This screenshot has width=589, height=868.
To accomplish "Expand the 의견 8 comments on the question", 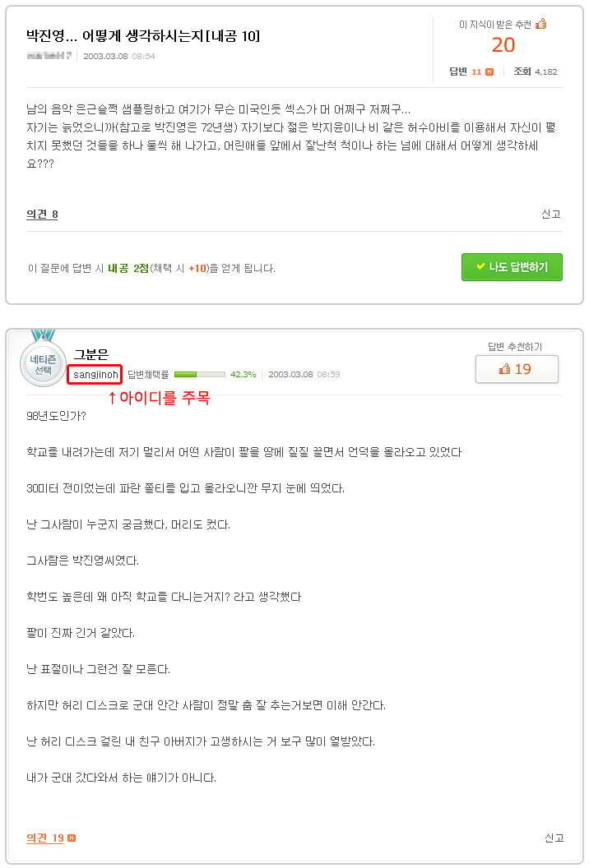I will coord(42,215).
